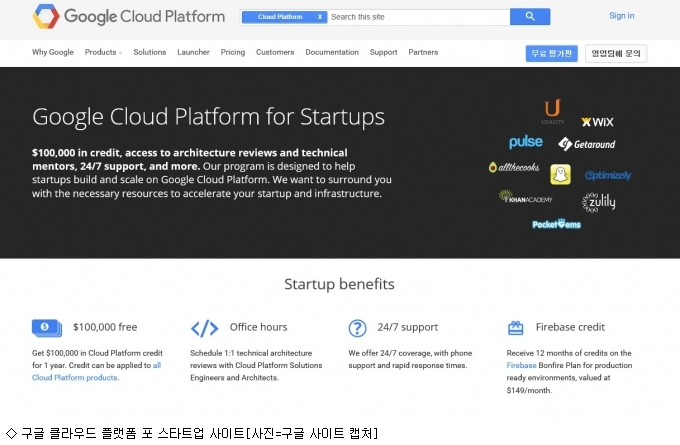Open the Partners menu item
Viewport: 680px width, 445px height.
click(423, 52)
